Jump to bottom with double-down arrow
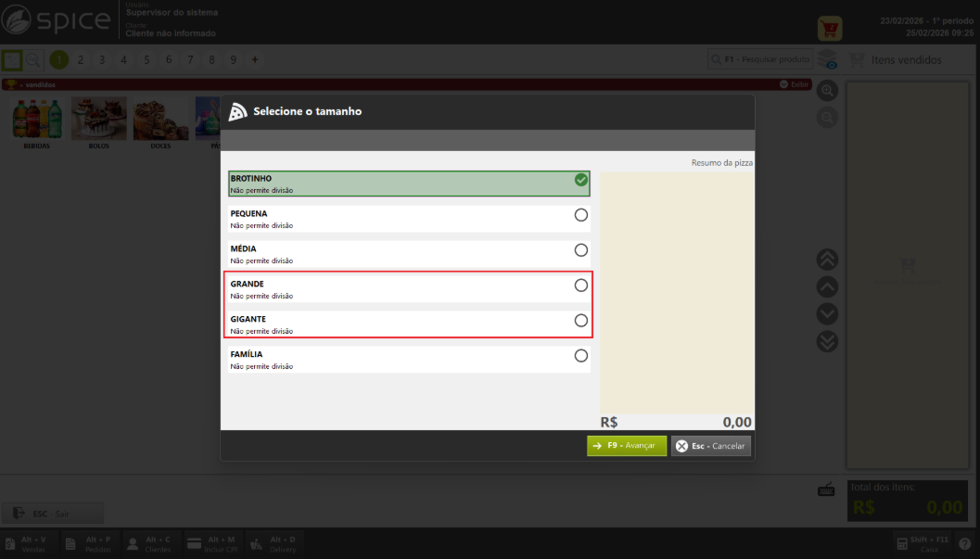The width and height of the screenshot is (980, 559). (x=827, y=341)
